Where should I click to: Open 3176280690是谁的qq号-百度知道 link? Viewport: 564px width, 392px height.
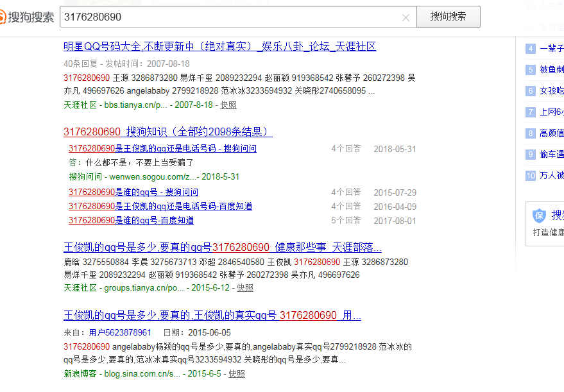point(132,220)
